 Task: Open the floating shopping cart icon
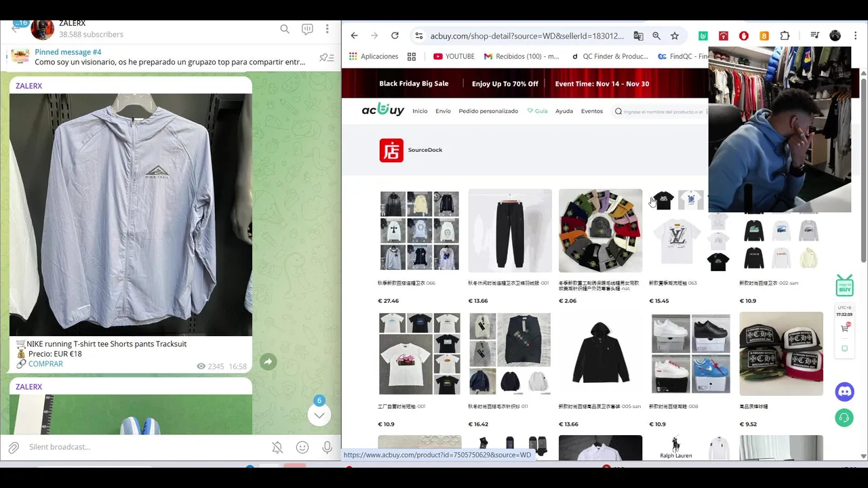(844, 329)
